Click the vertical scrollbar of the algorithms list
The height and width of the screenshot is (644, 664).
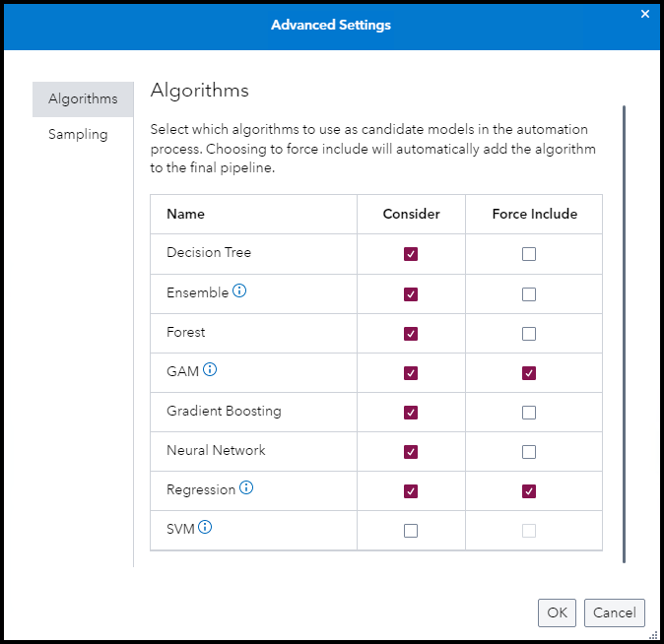[624, 335]
